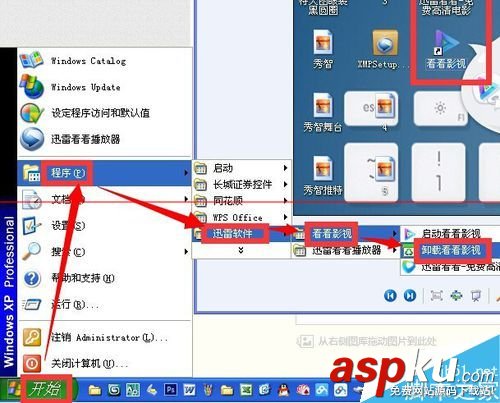Expand the 看看影视 submenu
The width and height of the screenshot is (500, 403).
345,234
